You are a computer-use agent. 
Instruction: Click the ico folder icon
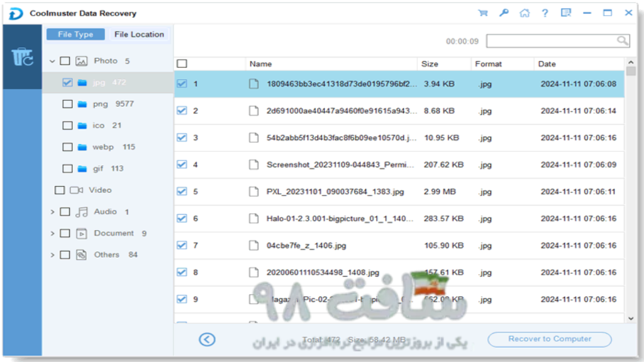point(82,126)
